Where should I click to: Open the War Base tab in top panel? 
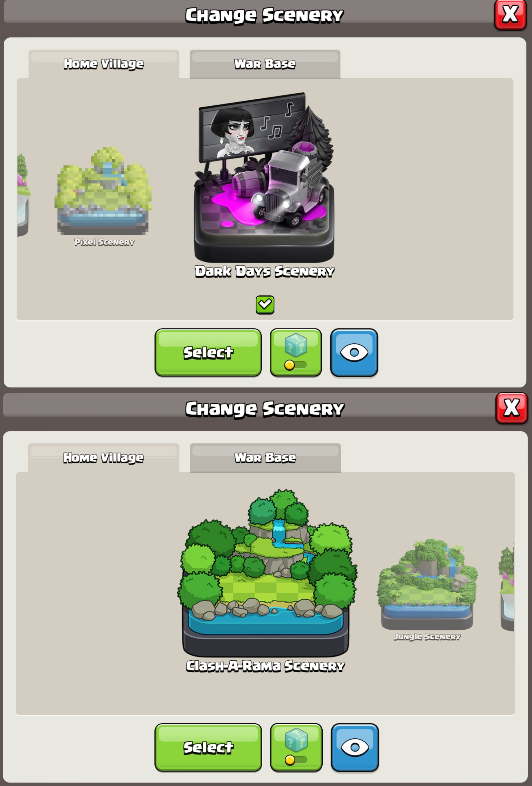(x=265, y=64)
